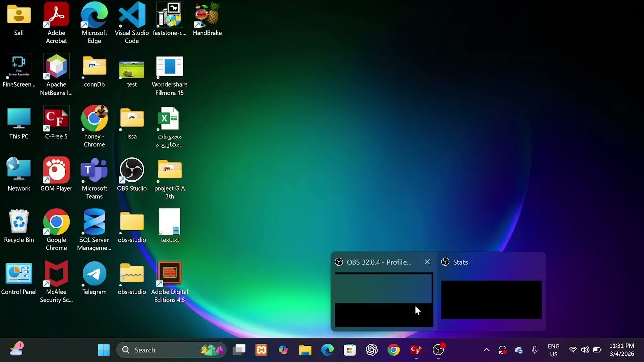Screen dimensions: 644x362
Task: Open Copilot from the taskbar
Action: (283, 350)
